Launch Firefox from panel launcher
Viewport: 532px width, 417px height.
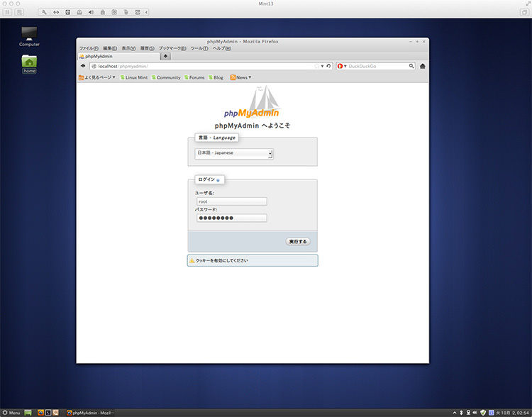point(40,413)
